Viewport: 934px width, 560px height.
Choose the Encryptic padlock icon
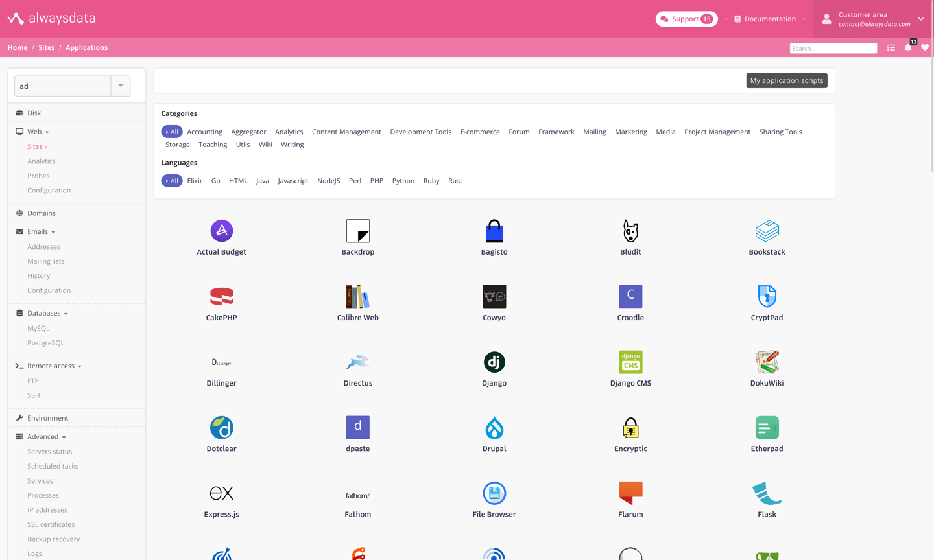[x=630, y=428]
